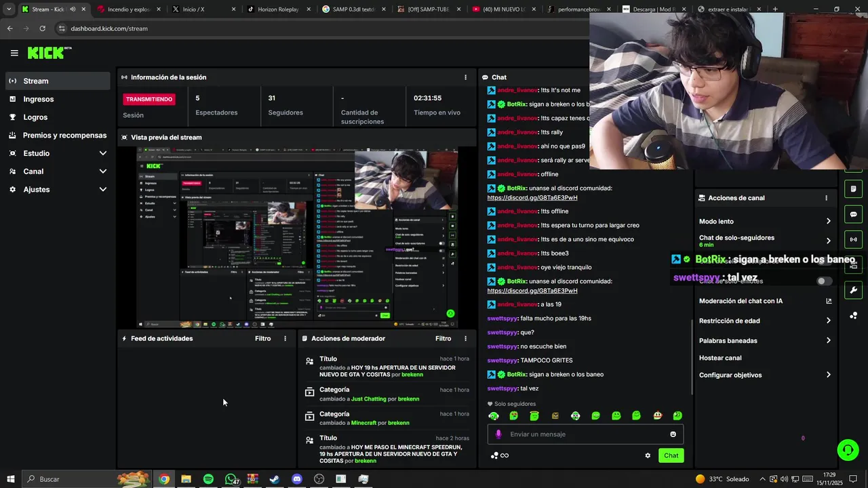Open Palabras baneadas chevron
Screen dimensions: 868x488
(x=829, y=340)
